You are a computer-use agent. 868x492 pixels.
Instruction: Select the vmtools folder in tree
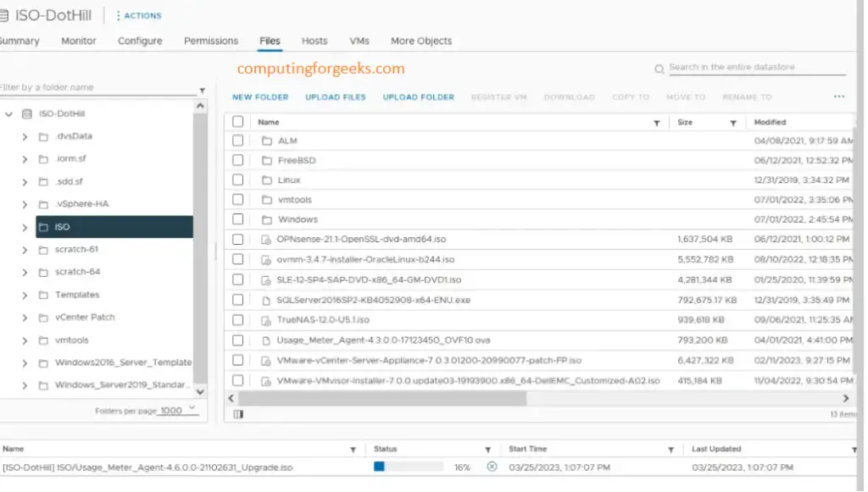[71, 340]
